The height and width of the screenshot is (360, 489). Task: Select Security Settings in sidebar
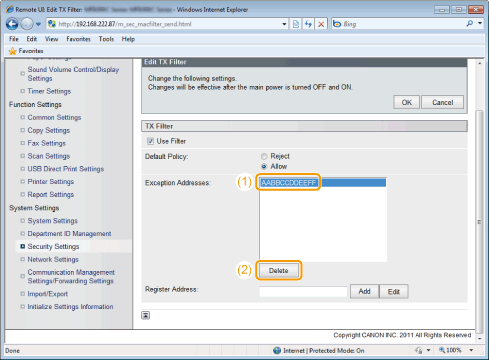pos(53,246)
